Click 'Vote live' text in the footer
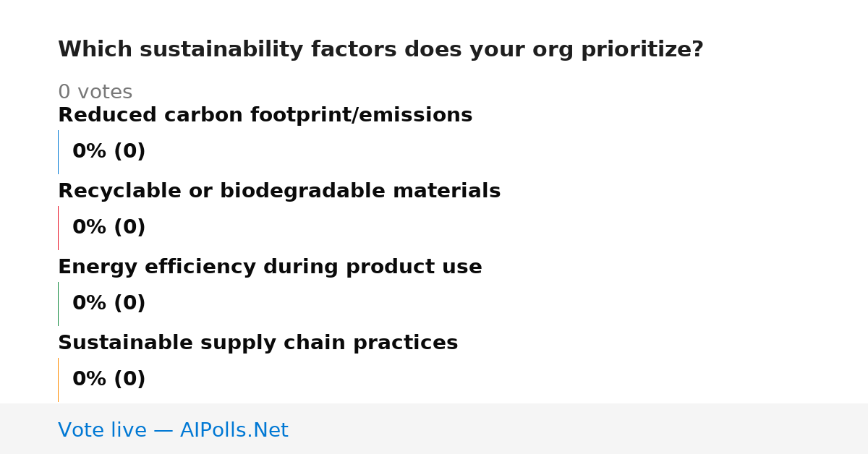868x454 pixels. 102,431
